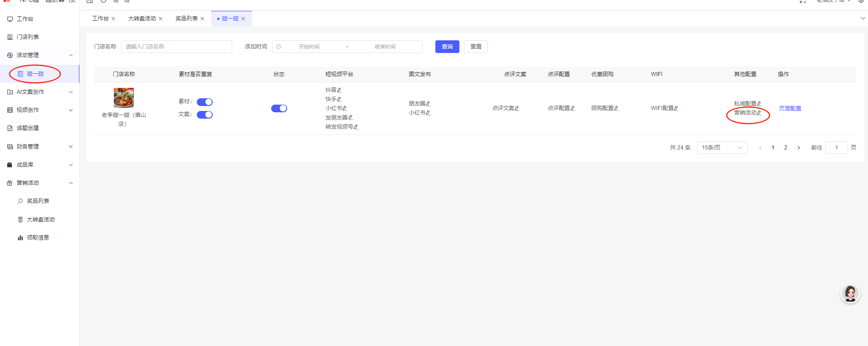
Task: Switch to the 工作台 tab
Action: coord(100,19)
